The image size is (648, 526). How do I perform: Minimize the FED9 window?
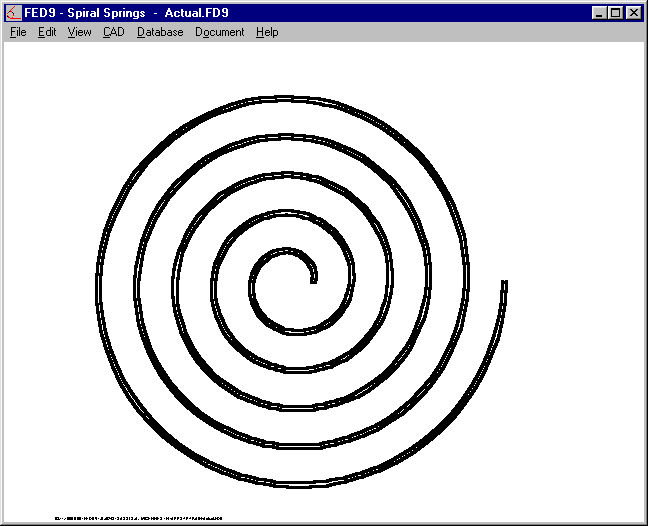[x=599, y=13]
